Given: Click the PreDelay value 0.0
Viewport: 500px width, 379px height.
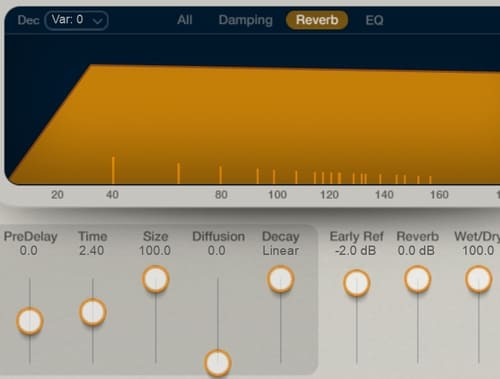Looking at the screenshot, I should [28, 250].
